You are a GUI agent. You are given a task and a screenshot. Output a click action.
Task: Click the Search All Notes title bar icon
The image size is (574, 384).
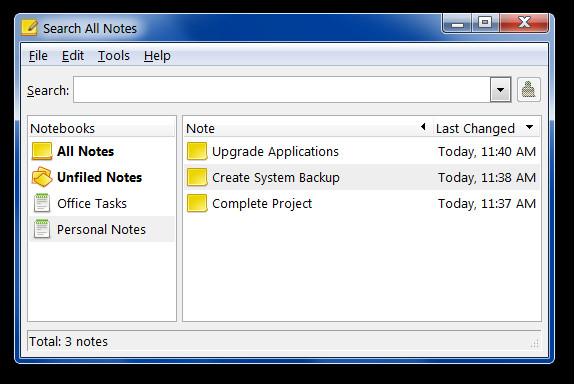(29, 27)
